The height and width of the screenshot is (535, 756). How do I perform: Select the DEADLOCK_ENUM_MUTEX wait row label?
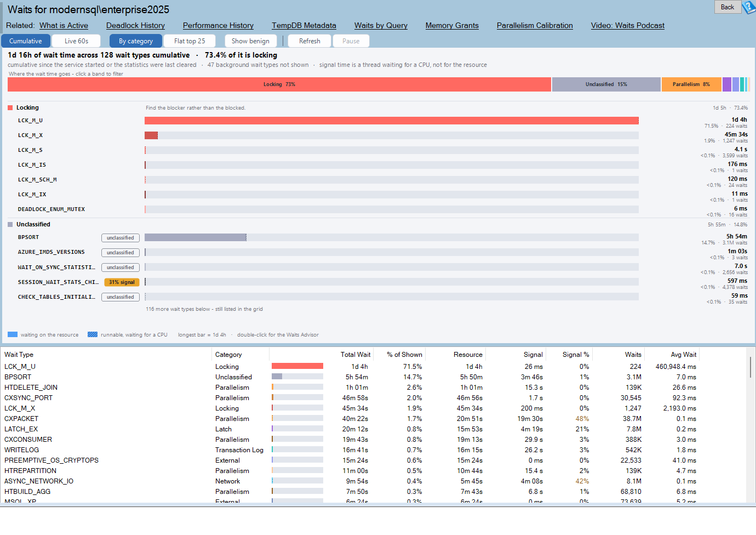[51, 209]
